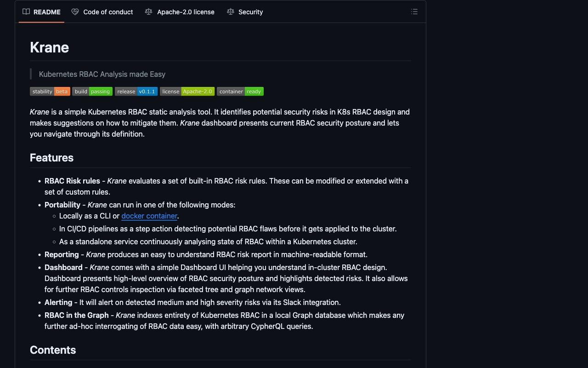Click the release v0.1.1 badge

[136, 92]
